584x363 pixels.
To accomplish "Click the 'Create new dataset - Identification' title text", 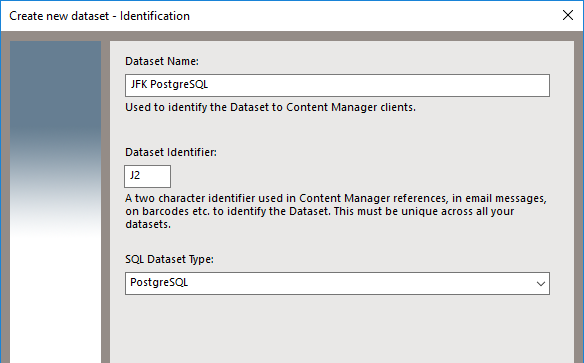I will pos(99,16).
